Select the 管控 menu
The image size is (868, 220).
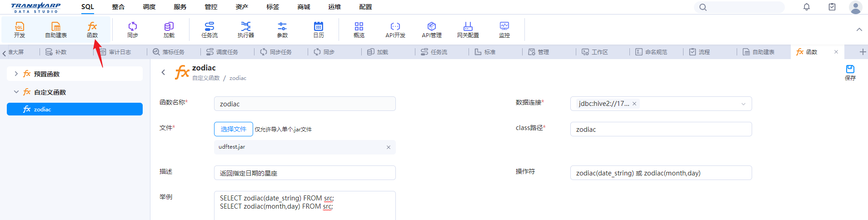click(211, 7)
